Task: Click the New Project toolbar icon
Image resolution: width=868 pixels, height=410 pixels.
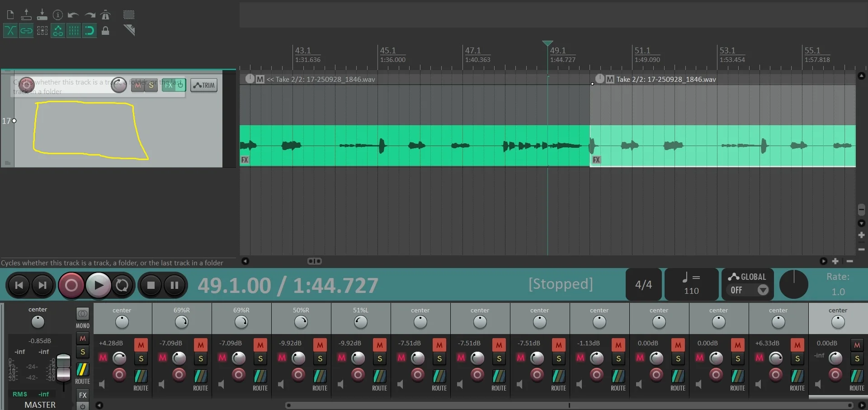Action: click(10, 15)
